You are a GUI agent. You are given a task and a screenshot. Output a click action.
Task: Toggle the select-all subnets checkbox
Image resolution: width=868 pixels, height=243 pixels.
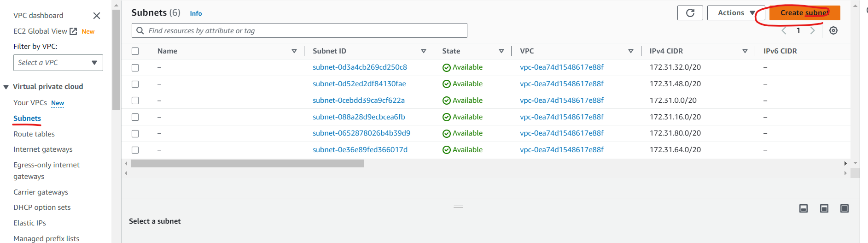tap(135, 51)
